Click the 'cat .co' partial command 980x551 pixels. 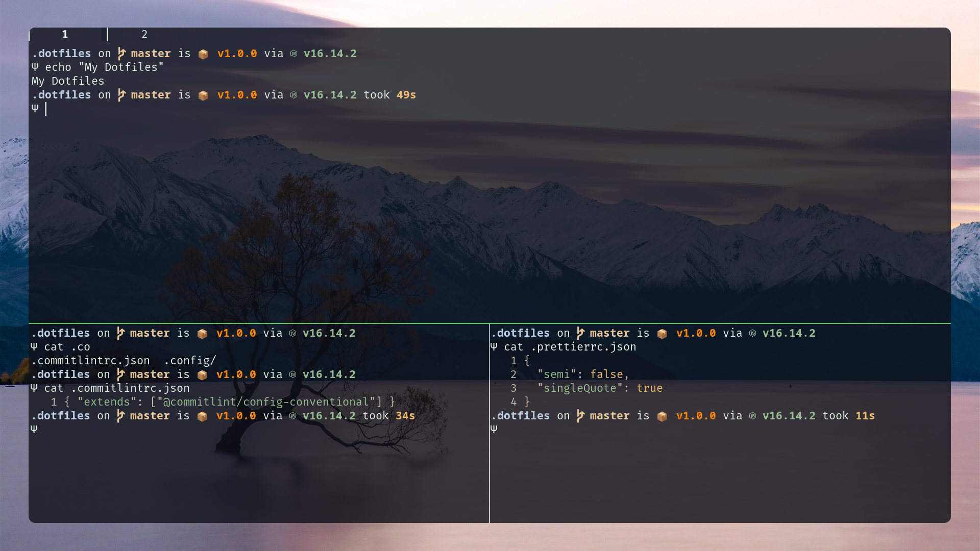pos(67,347)
